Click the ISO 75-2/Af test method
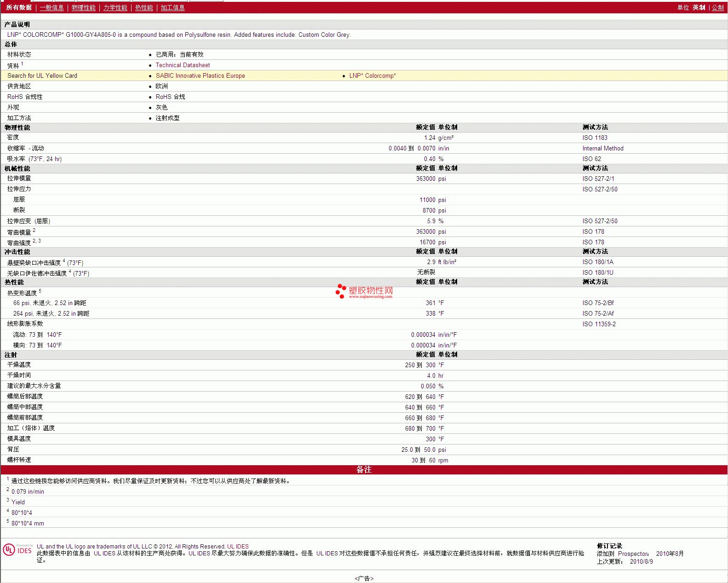 pos(598,314)
